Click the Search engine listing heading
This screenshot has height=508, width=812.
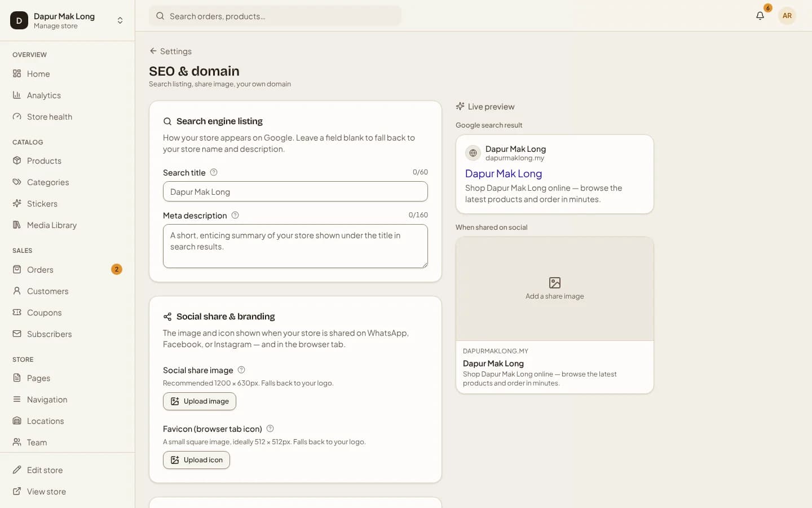coord(219,121)
